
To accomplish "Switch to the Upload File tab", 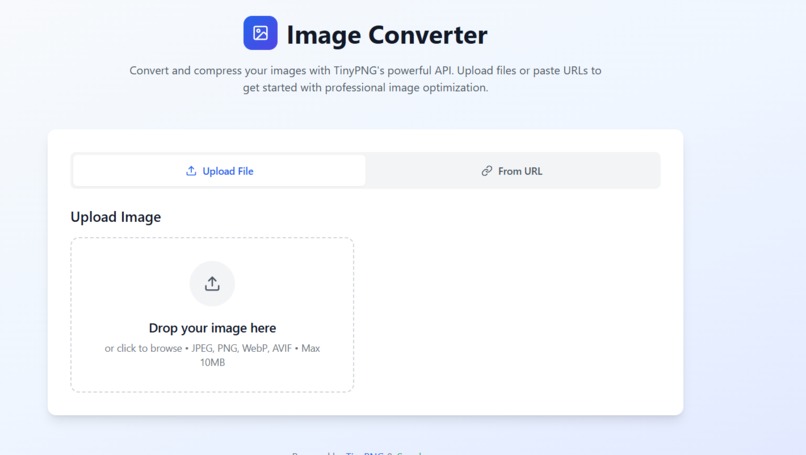I will (219, 171).
